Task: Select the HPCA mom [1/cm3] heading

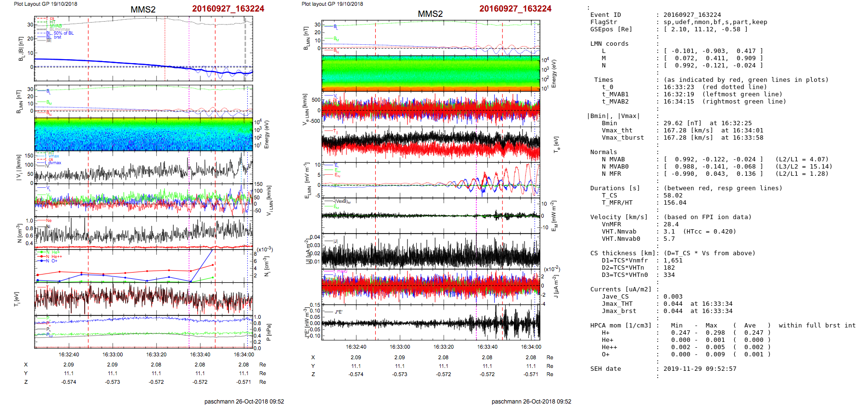Action: pos(621,326)
